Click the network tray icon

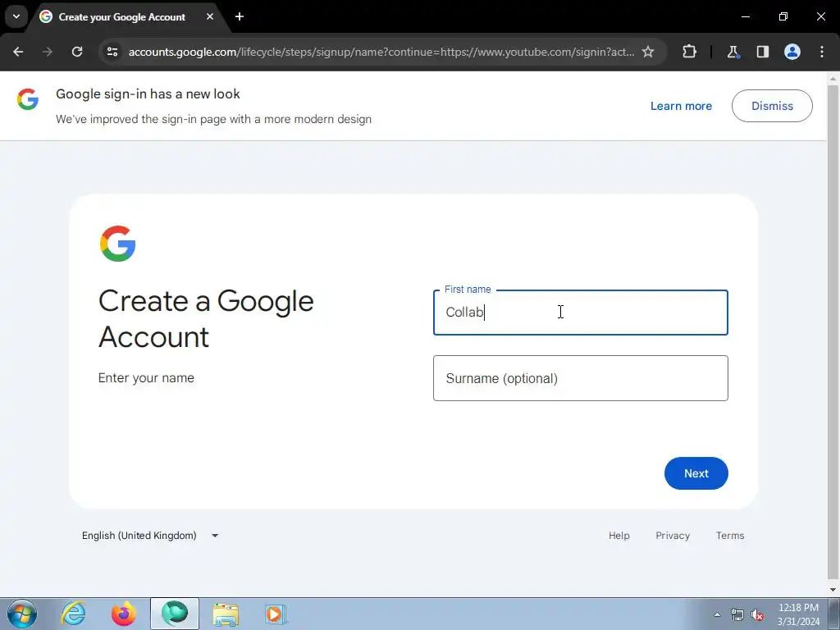737,615
